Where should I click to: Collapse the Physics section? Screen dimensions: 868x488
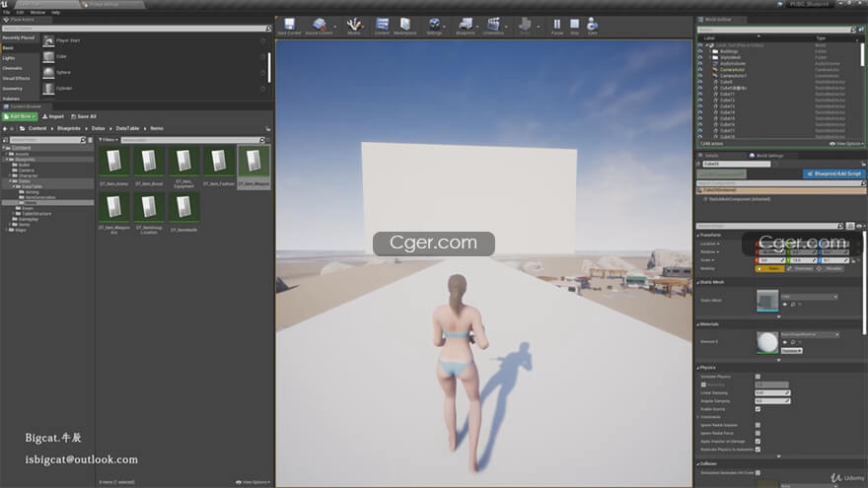tap(698, 368)
